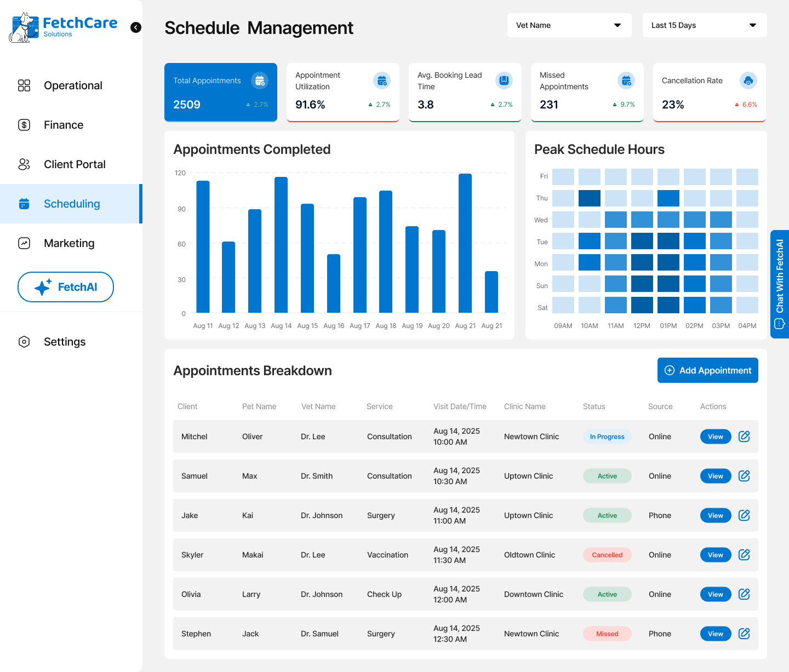
Task: Open the Vet Name dropdown
Action: click(x=569, y=25)
